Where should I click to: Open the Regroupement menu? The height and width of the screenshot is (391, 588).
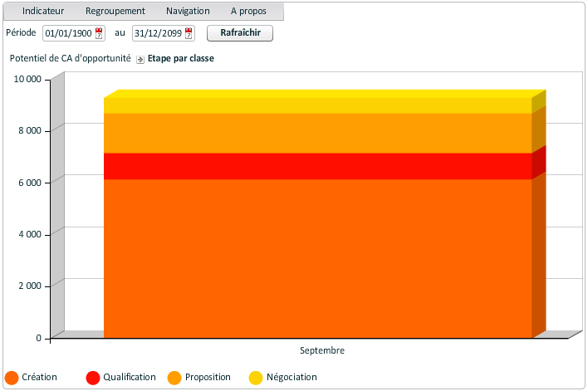coord(115,12)
